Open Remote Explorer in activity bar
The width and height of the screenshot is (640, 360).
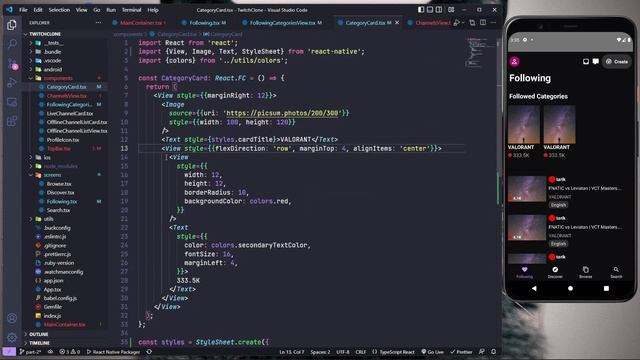pyautogui.click(x=12, y=102)
